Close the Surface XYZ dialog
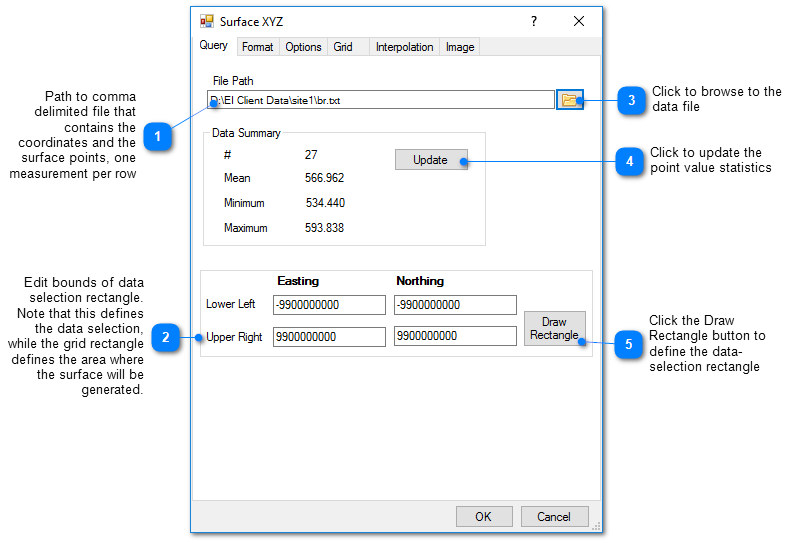 [579, 21]
